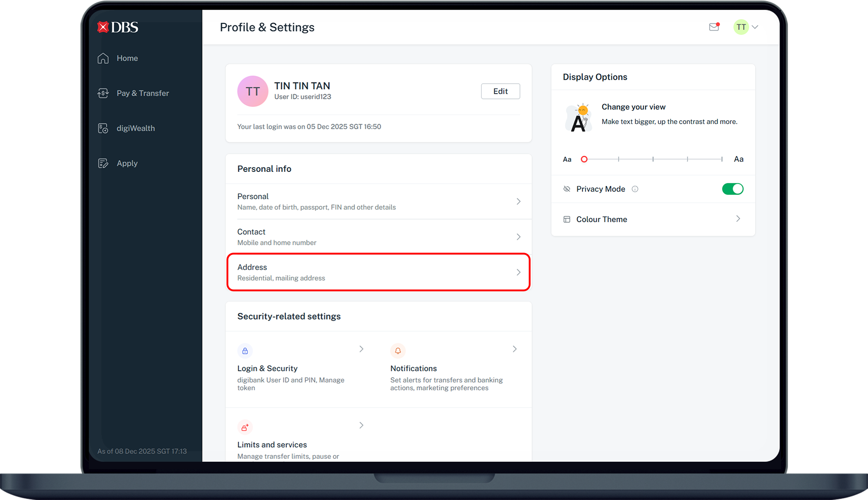Open the TT account dropdown menu
868x500 pixels.
[x=755, y=27]
